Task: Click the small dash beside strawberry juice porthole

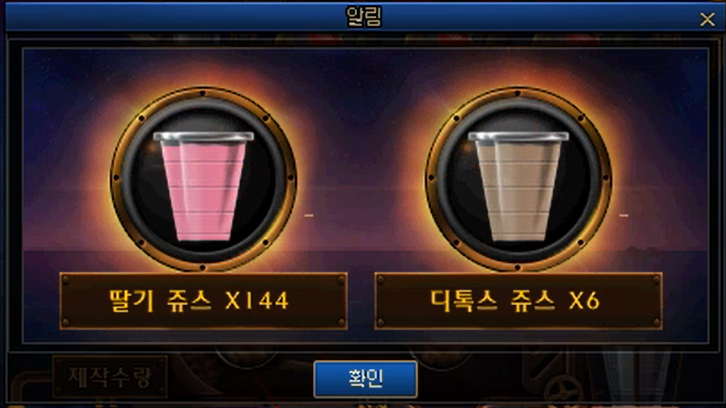Action: click(x=309, y=215)
